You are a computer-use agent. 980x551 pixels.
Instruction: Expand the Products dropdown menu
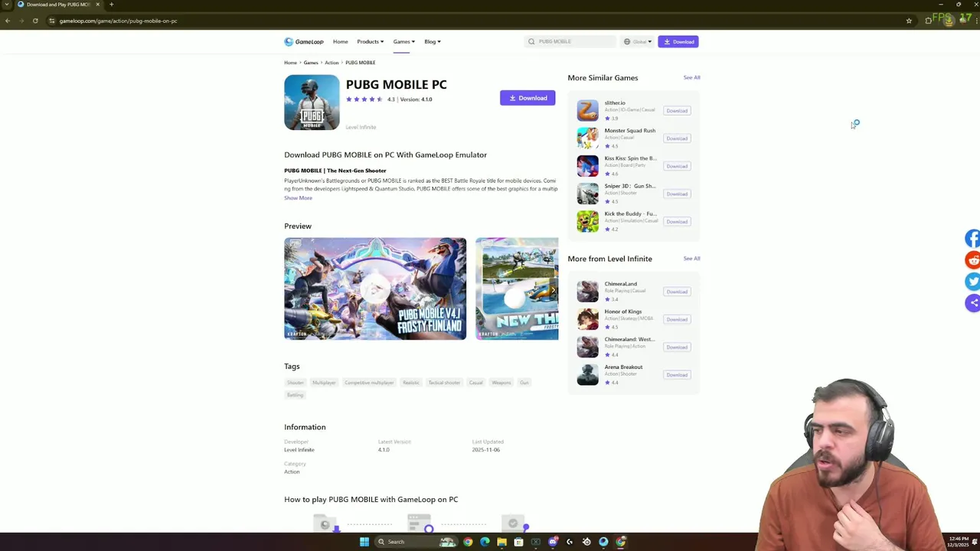pos(370,41)
